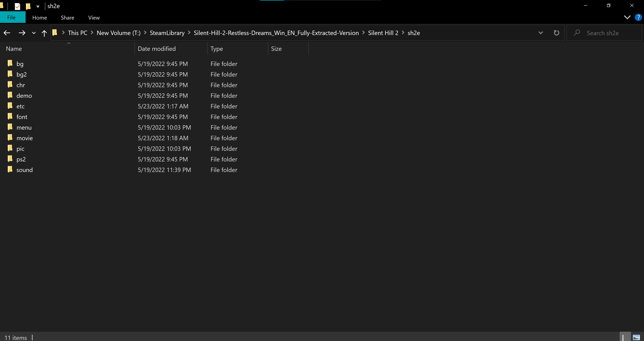Collapse the ribbon using the minimize chevron
This screenshot has height=341, width=644.
pyautogui.click(x=627, y=17)
